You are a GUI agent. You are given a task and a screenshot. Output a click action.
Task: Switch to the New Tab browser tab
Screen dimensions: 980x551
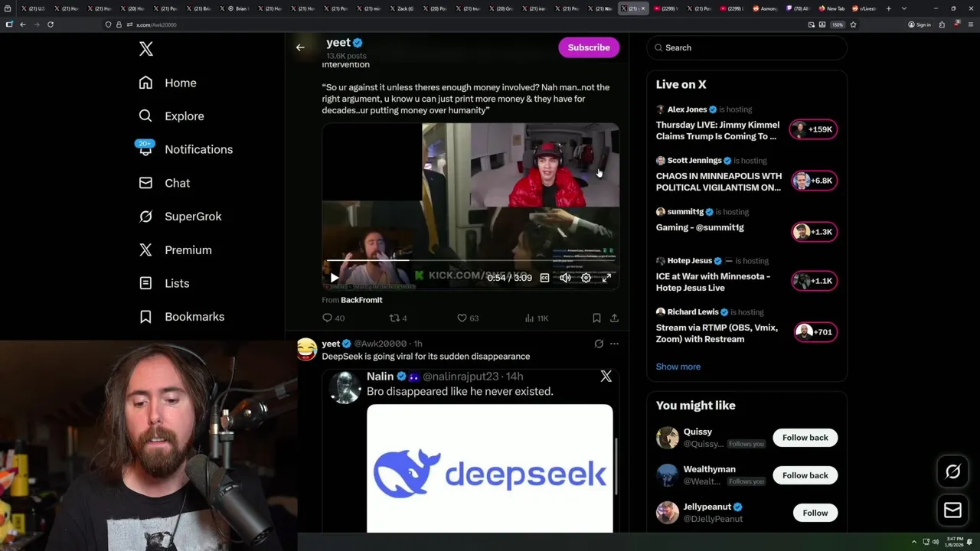coord(831,8)
